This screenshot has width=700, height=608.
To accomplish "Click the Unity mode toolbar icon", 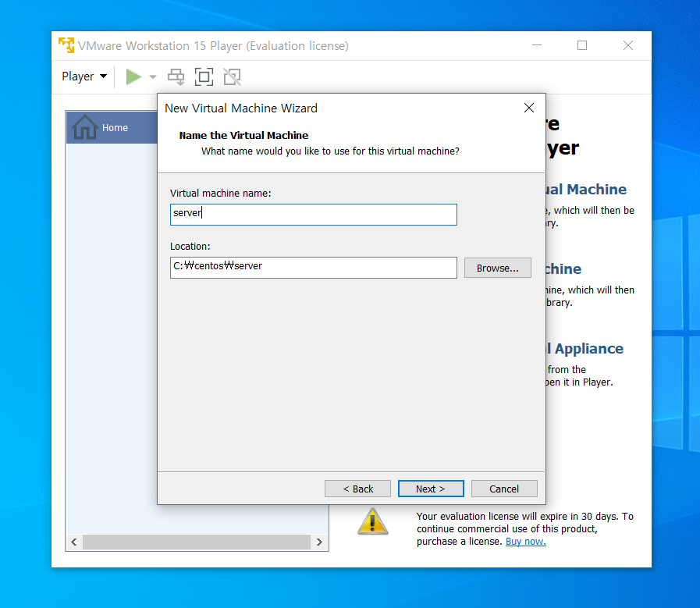I will (232, 76).
